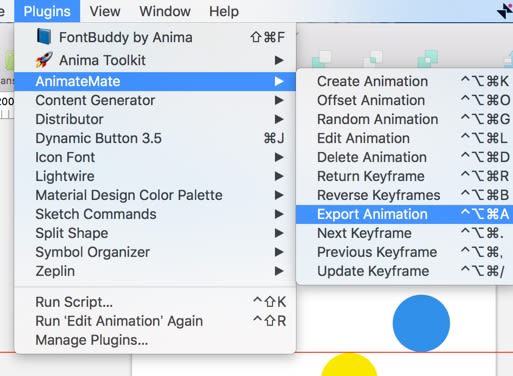513x376 pixels.
Task: Choose Random Animation command
Action: point(405,119)
